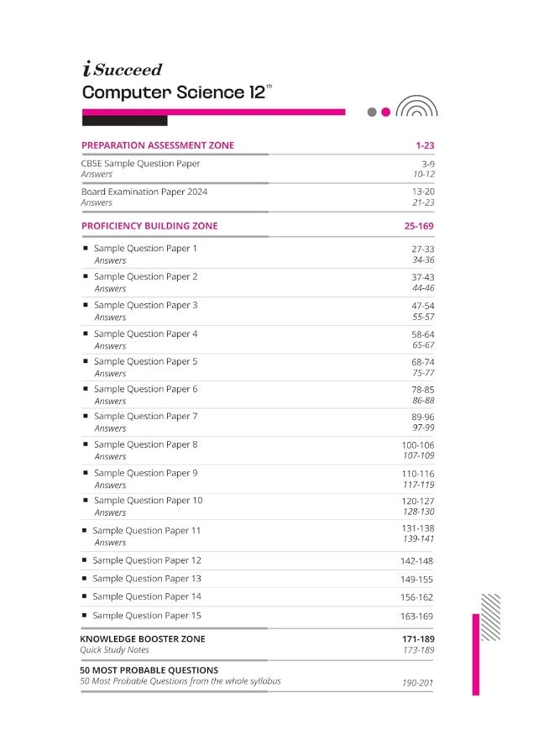Click the concentric arcs icon
554x756 pixels.
(416, 106)
